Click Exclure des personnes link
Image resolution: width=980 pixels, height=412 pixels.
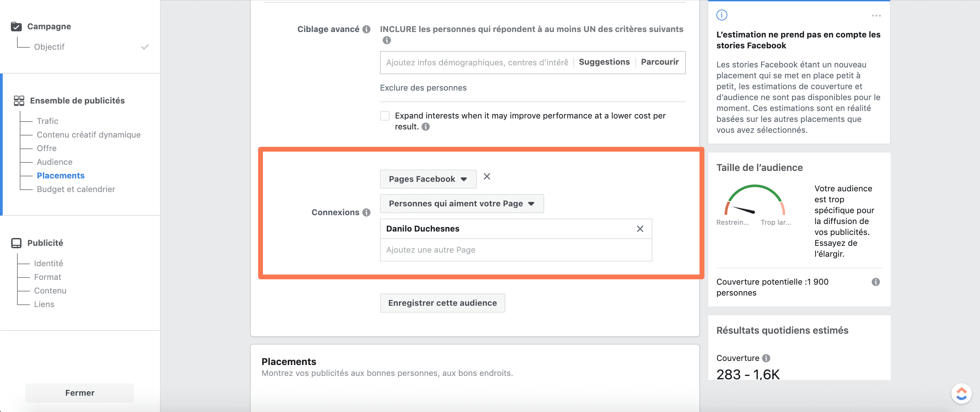click(423, 88)
